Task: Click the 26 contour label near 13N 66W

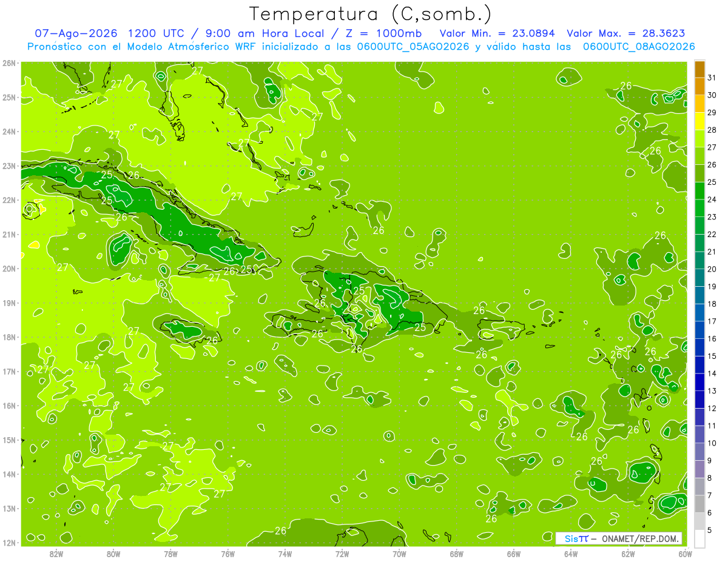Action: point(491,519)
